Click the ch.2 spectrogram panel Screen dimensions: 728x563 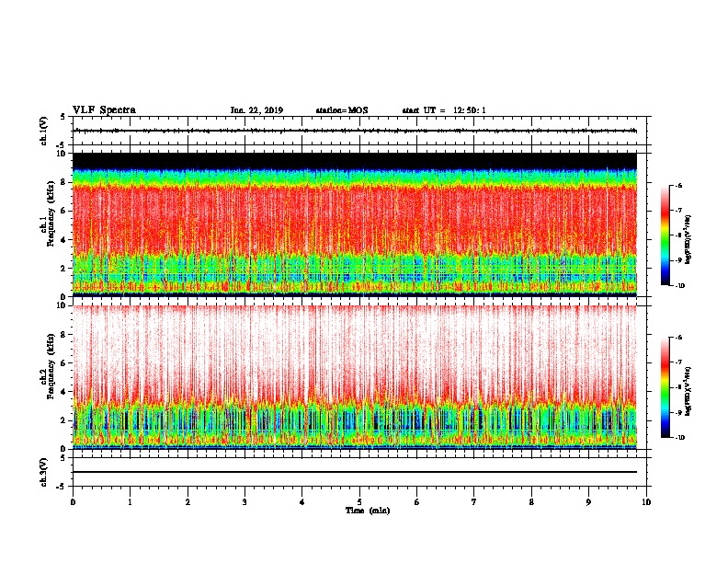(355, 377)
